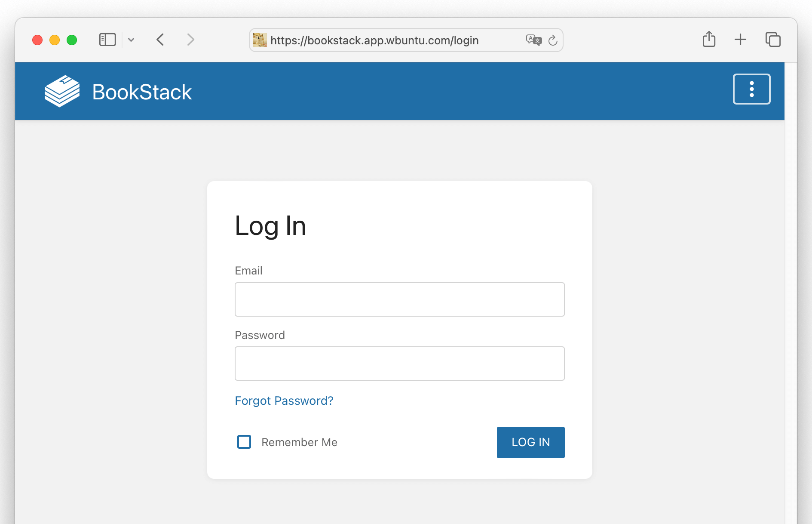This screenshot has height=524, width=812.
Task: Open a new browser tab
Action: click(x=740, y=40)
